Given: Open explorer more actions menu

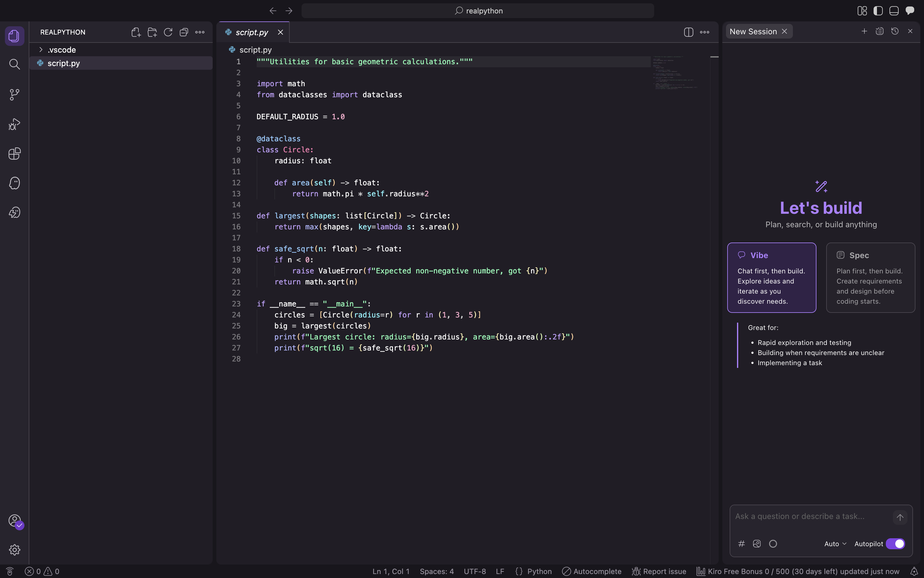Looking at the screenshot, I should click(x=200, y=32).
